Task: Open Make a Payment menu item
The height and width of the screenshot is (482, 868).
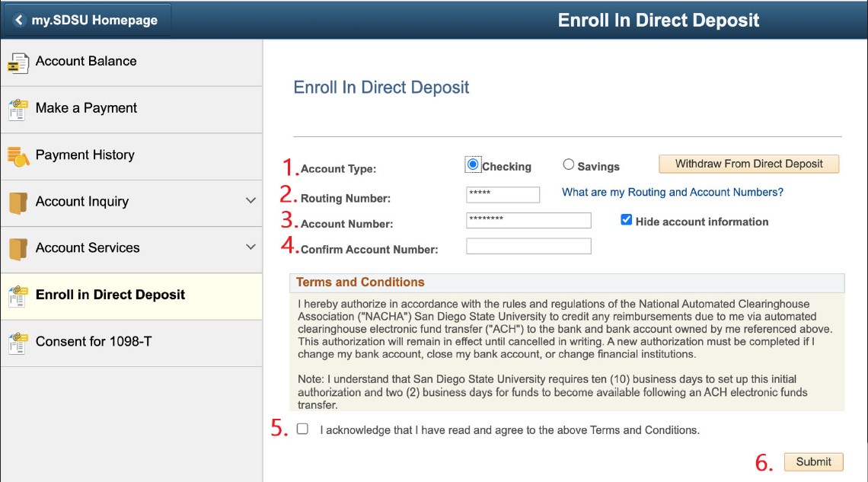Action: pos(132,110)
